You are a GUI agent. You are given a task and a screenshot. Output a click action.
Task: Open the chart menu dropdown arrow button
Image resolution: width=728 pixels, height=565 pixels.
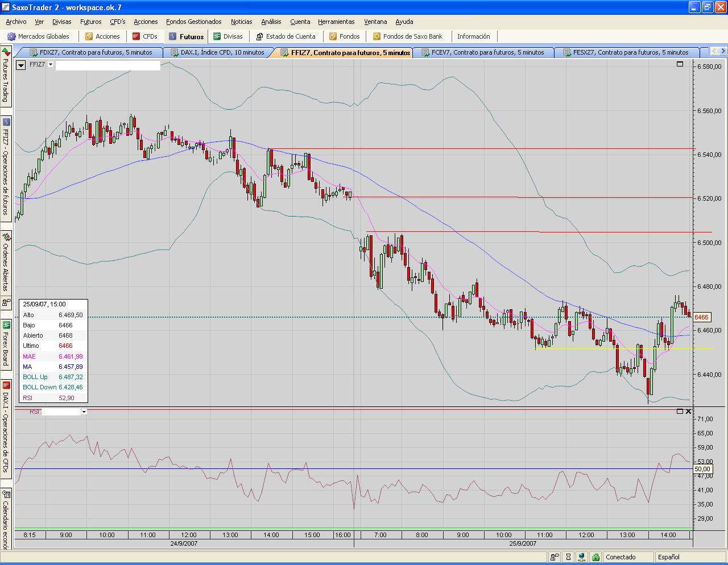click(21, 65)
